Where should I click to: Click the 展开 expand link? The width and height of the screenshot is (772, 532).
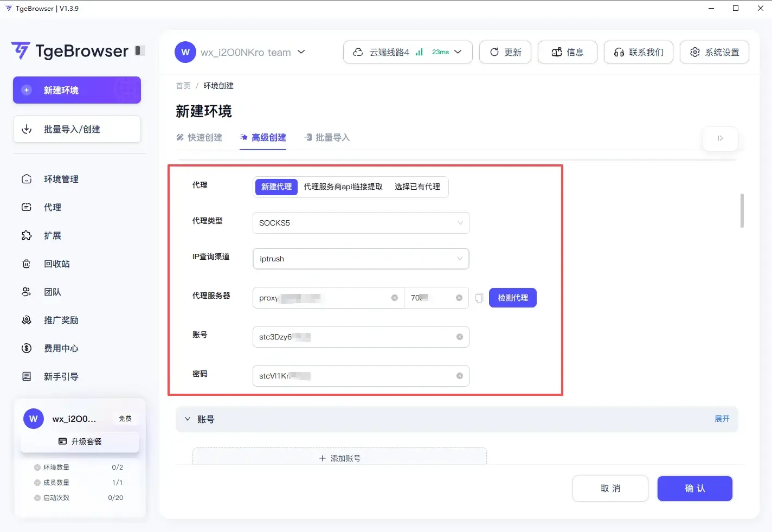click(722, 419)
